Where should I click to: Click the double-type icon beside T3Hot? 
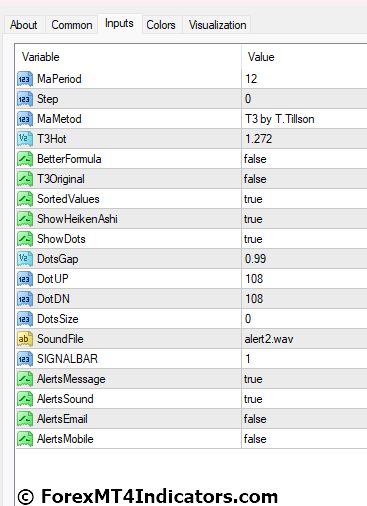(x=25, y=139)
